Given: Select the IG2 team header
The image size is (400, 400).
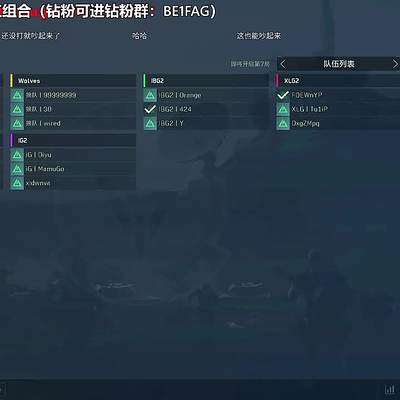Looking at the screenshot, I should click(73, 140).
